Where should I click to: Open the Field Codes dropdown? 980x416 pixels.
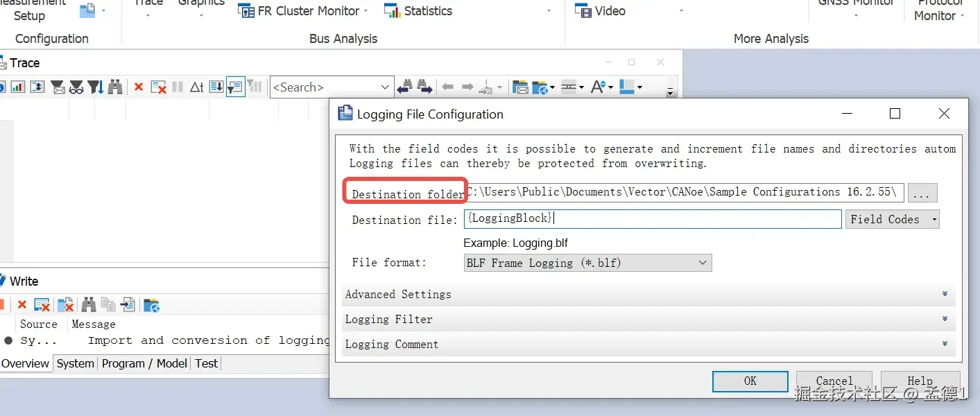[x=893, y=219]
